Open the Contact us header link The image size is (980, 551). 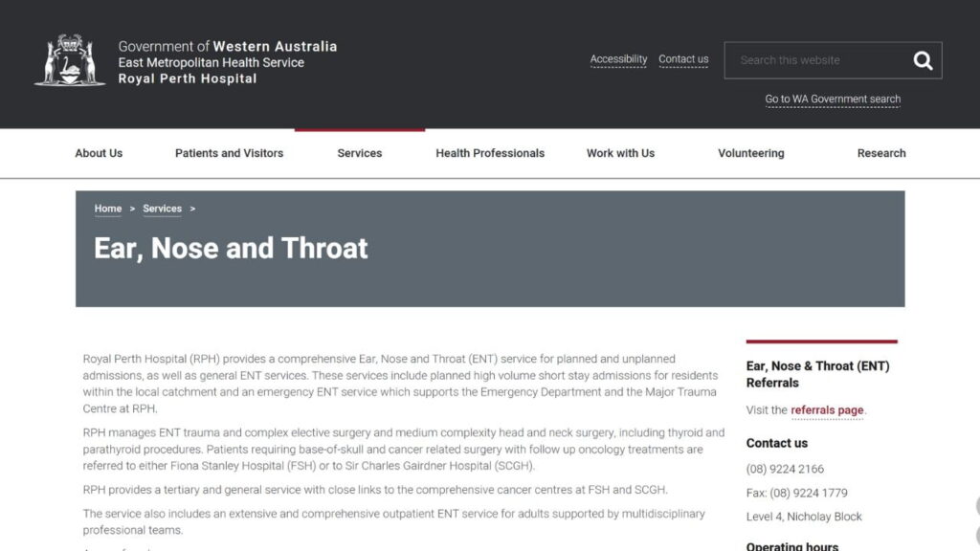[683, 59]
